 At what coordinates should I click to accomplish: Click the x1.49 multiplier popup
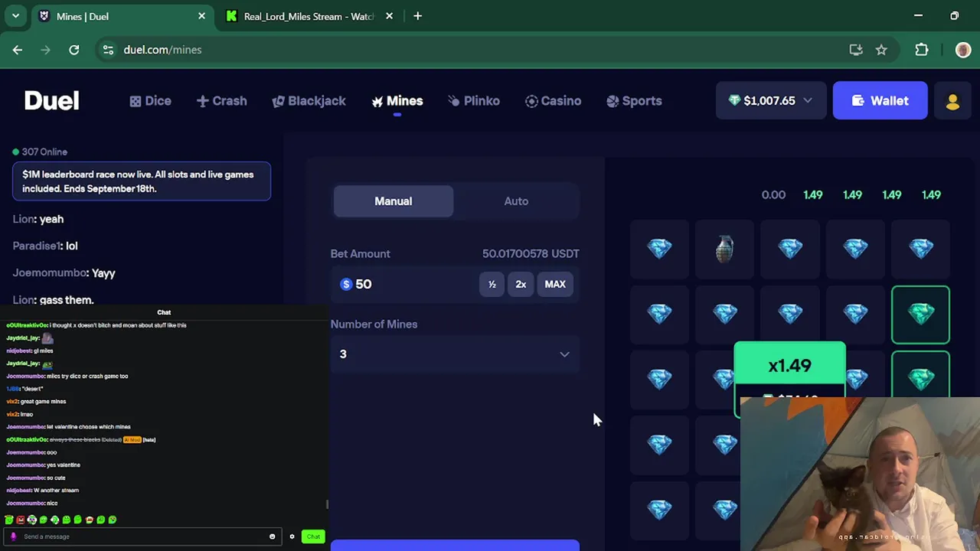789,366
